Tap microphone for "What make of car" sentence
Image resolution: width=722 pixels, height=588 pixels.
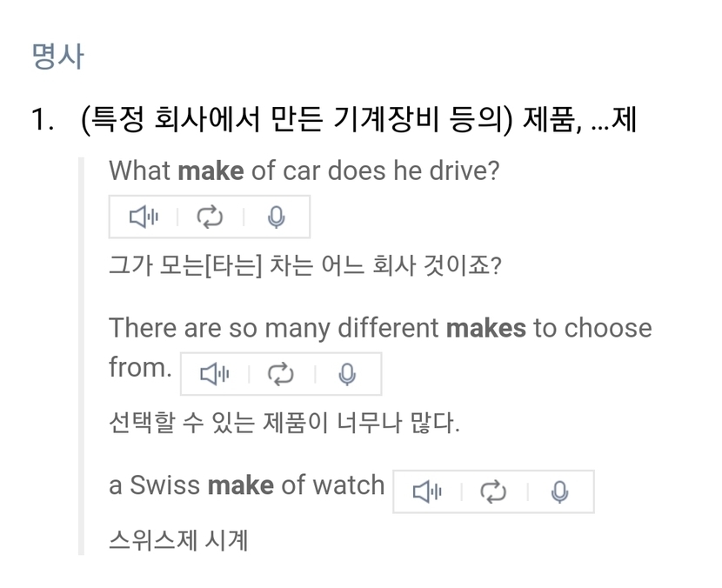[x=277, y=217]
